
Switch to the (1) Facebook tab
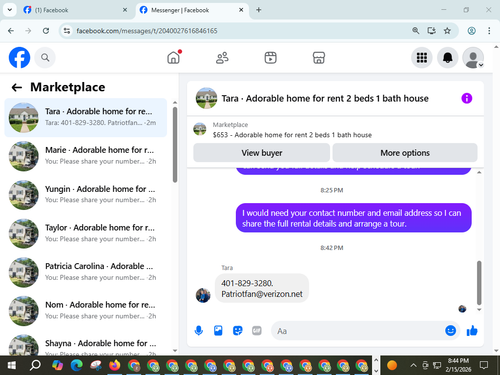tap(74, 10)
